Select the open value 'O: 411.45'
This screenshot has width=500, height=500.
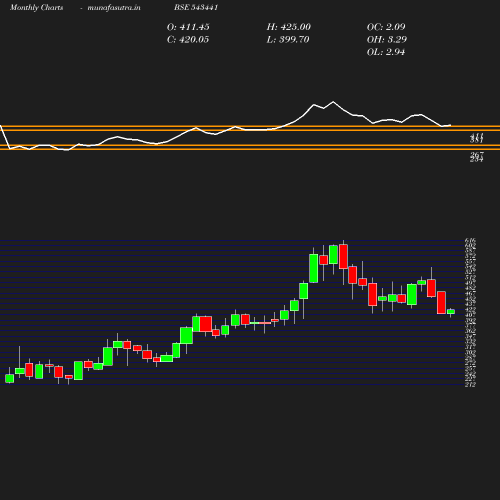(188, 27)
